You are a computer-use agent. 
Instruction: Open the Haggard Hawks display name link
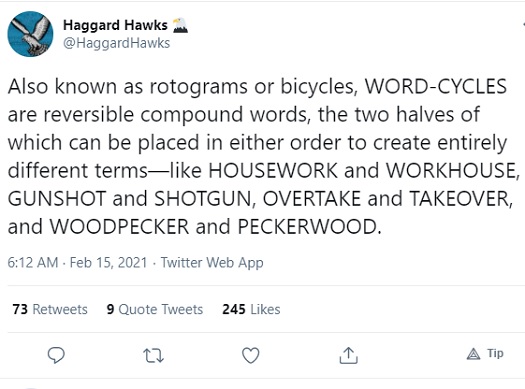tap(115, 25)
